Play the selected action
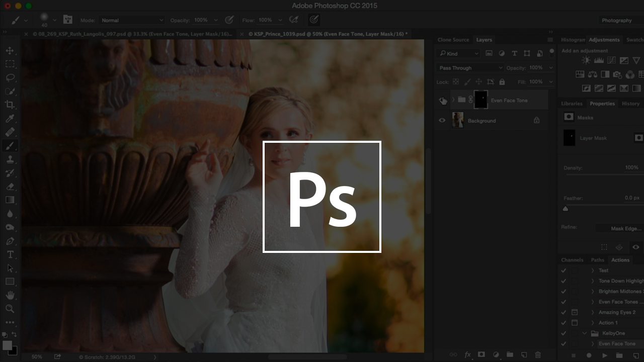This screenshot has width=644, height=362. click(605, 356)
